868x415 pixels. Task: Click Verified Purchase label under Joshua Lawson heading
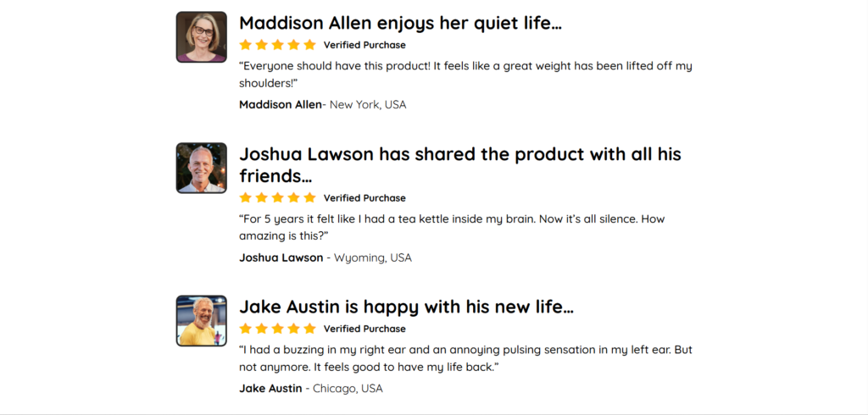click(x=364, y=198)
